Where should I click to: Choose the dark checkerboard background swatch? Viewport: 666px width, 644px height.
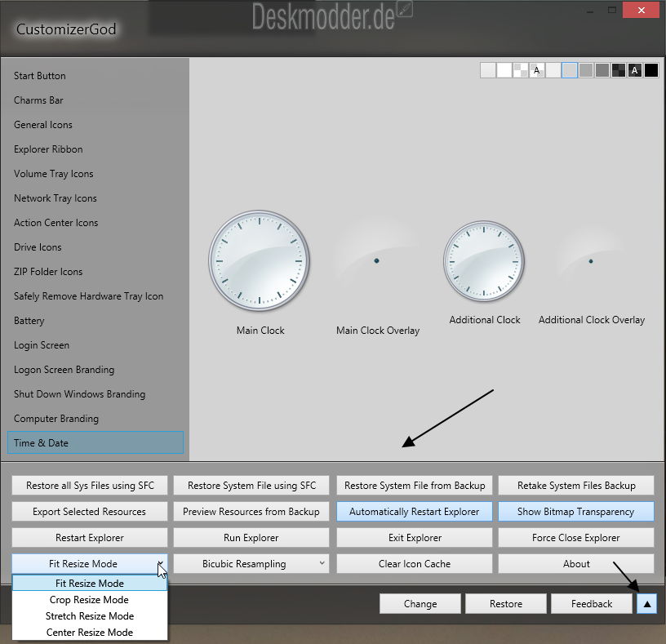[619, 70]
